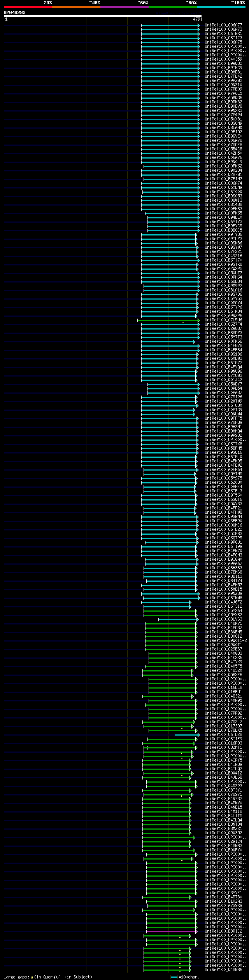Click the green ~80% identity legend segment
Viewport: 249px width, 980px height.
click(172, 7)
